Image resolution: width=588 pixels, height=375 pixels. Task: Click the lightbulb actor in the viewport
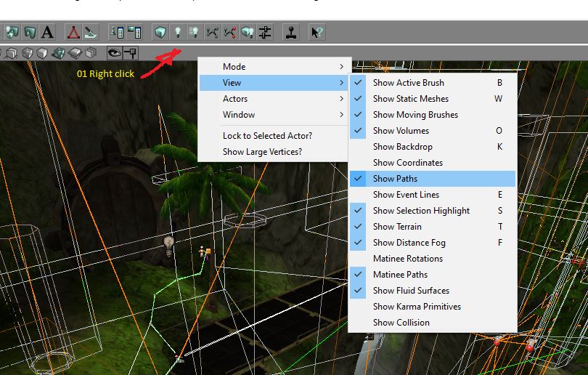tap(169, 243)
